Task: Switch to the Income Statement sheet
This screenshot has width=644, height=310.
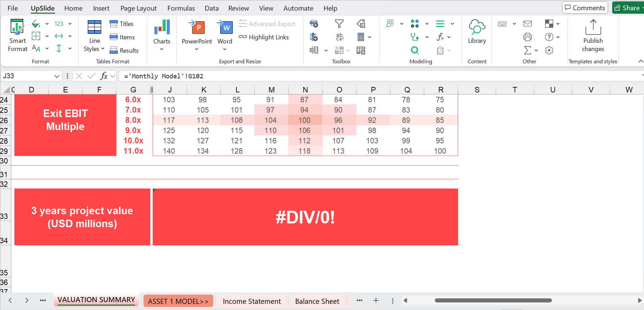Action: tap(251, 301)
